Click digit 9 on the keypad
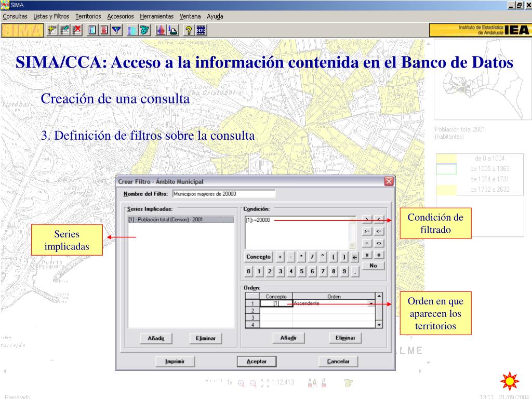This screenshot has width=532, height=399. point(344,271)
